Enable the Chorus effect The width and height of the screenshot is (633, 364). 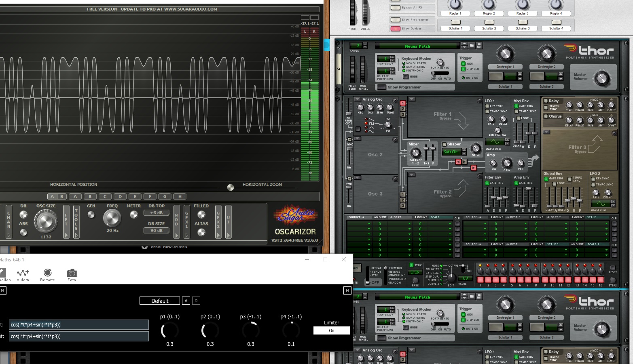click(x=546, y=116)
